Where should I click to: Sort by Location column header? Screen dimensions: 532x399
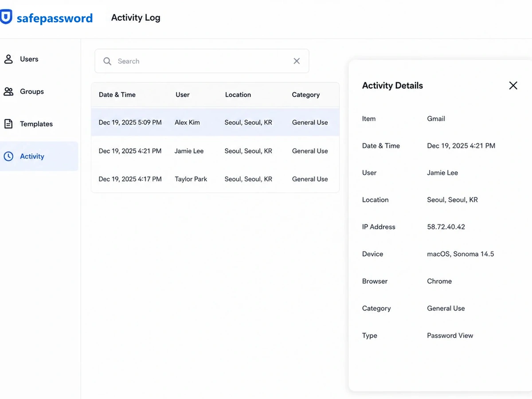point(238,95)
